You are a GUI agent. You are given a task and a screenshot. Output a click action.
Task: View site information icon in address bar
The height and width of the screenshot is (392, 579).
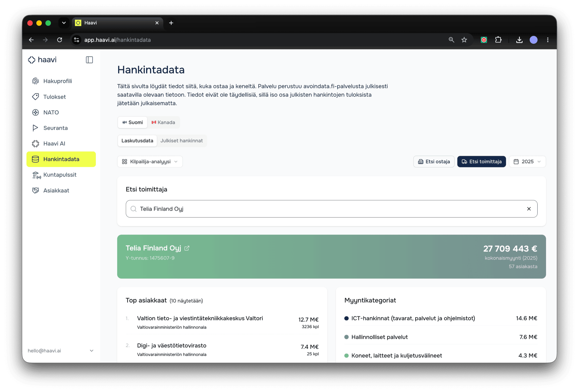point(77,40)
